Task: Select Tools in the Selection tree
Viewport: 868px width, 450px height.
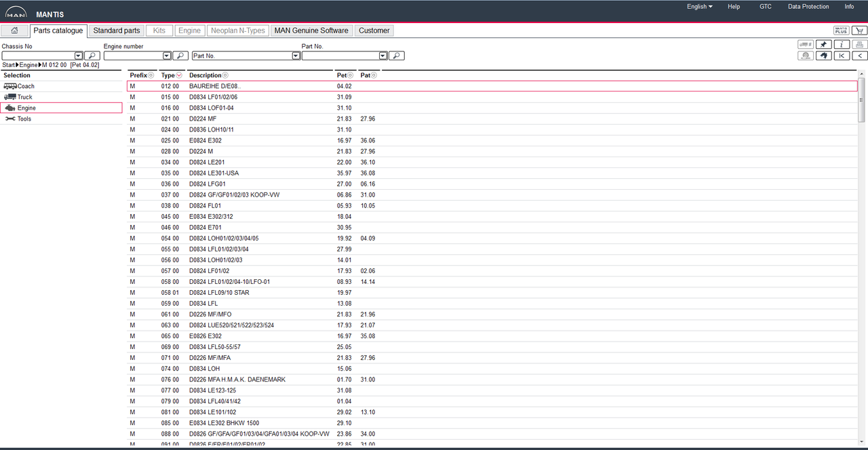Action: [61, 119]
